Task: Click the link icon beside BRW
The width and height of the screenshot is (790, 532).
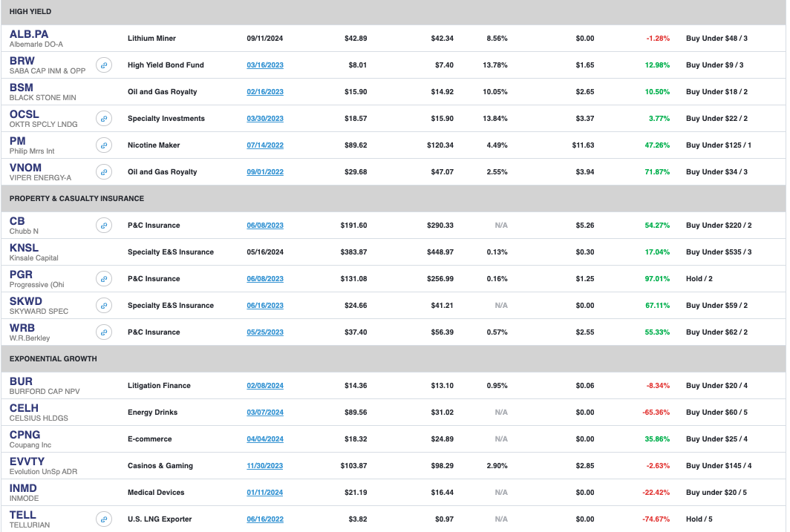Action: pyautogui.click(x=104, y=65)
